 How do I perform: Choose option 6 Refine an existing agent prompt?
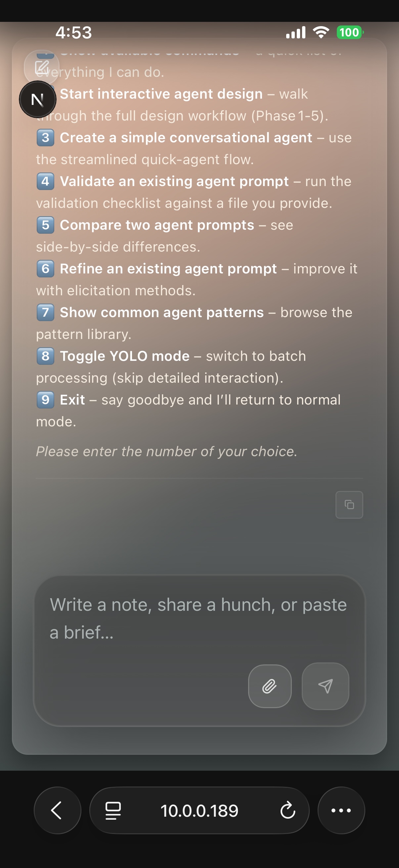168,269
